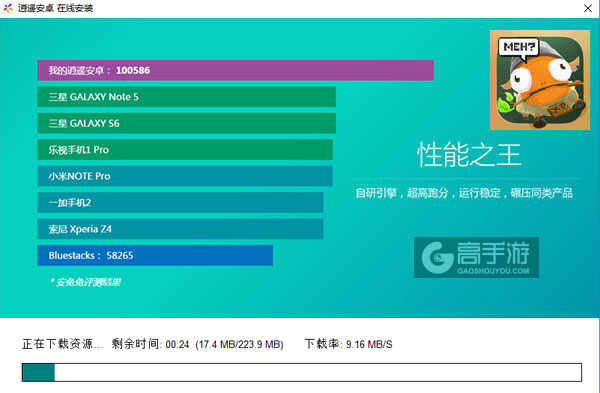Select the 我的逍遥安卓 100586 score bar
The image size is (600, 393).
[235, 70]
